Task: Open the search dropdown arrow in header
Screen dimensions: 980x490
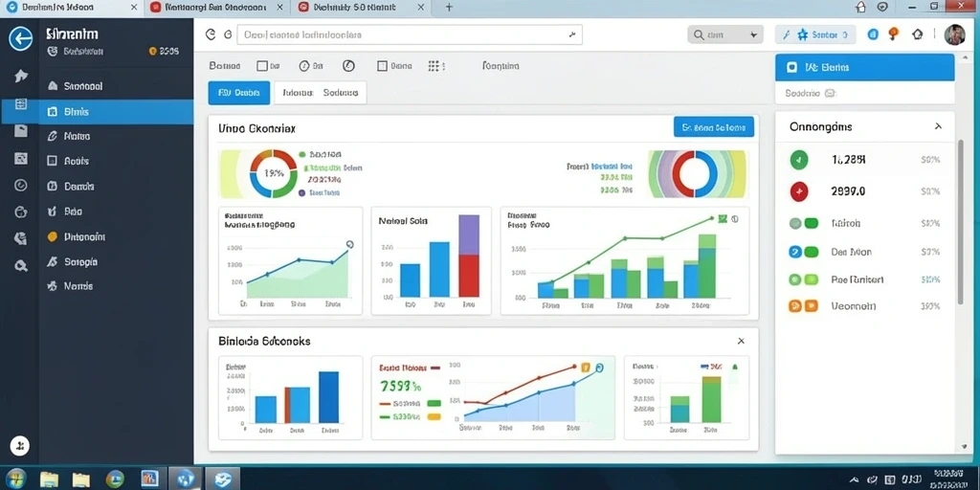Action: [x=753, y=35]
